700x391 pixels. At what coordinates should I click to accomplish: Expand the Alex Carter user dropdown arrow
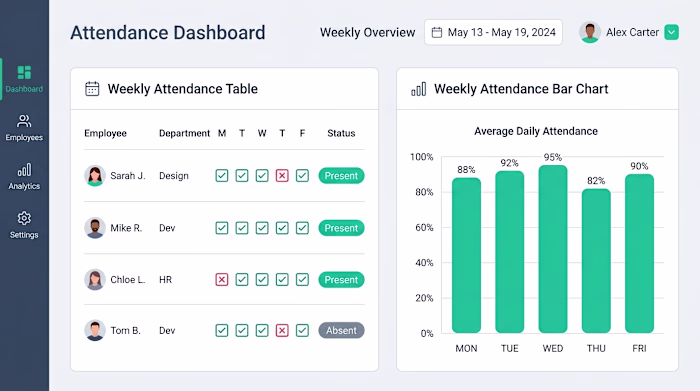tap(671, 33)
